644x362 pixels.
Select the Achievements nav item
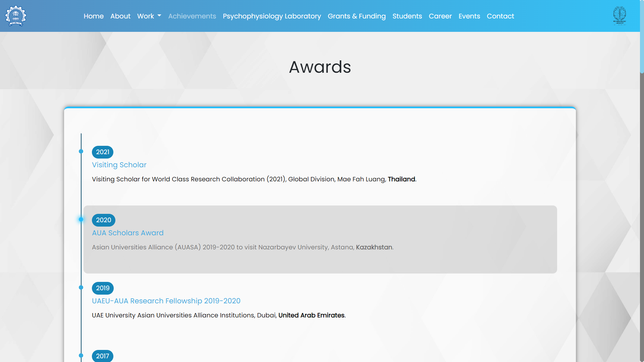tap(192, 16)
